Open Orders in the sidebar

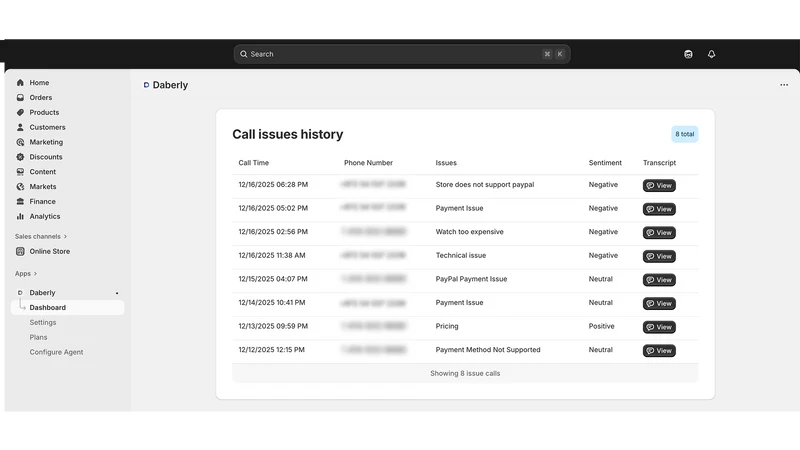[x=40, y=97]
